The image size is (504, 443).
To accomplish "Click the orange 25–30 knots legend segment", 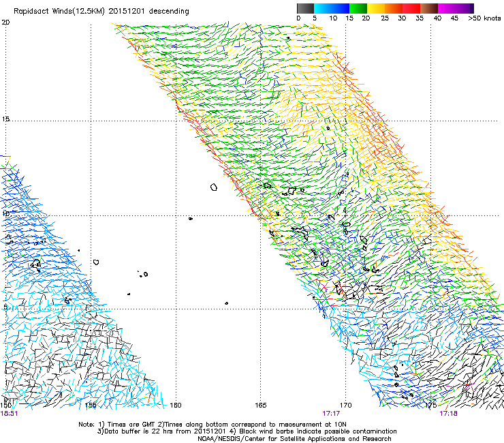I will point(394,8).
